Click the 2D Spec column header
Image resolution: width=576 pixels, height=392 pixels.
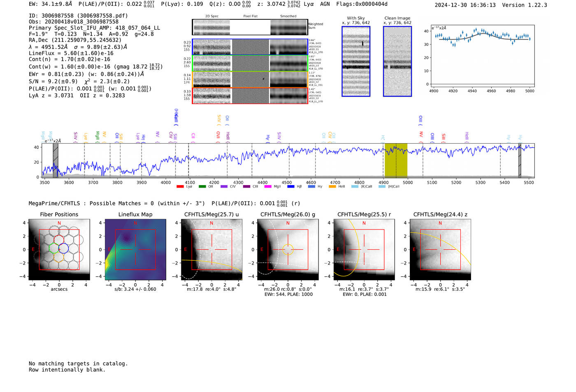(212, 16)
